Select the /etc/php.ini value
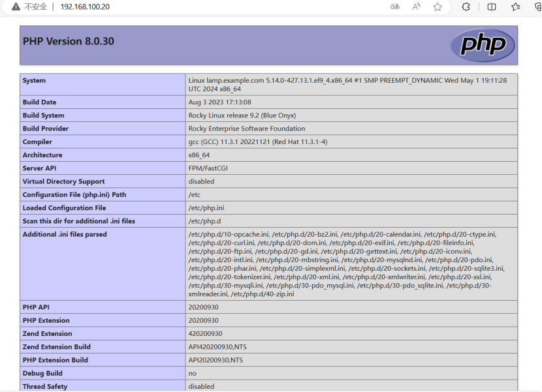542x392 pixels. 206,208
